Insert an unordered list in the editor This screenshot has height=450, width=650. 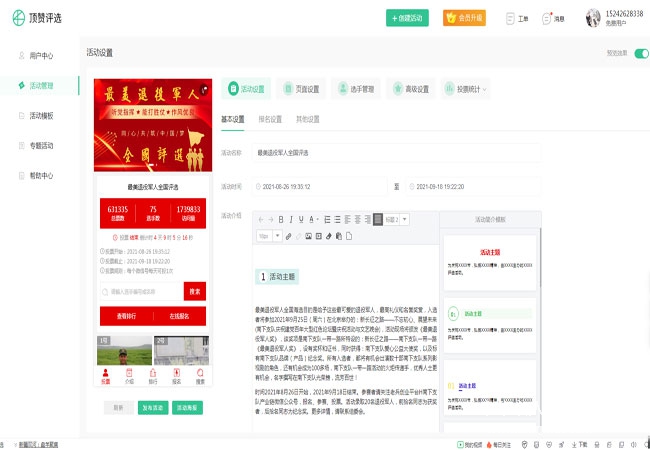pos(337,220)
